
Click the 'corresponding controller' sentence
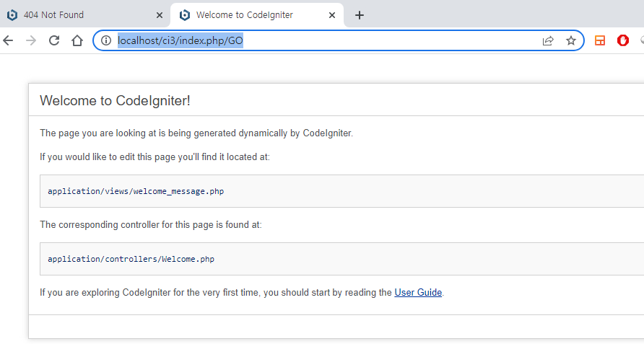click(151, 224)
